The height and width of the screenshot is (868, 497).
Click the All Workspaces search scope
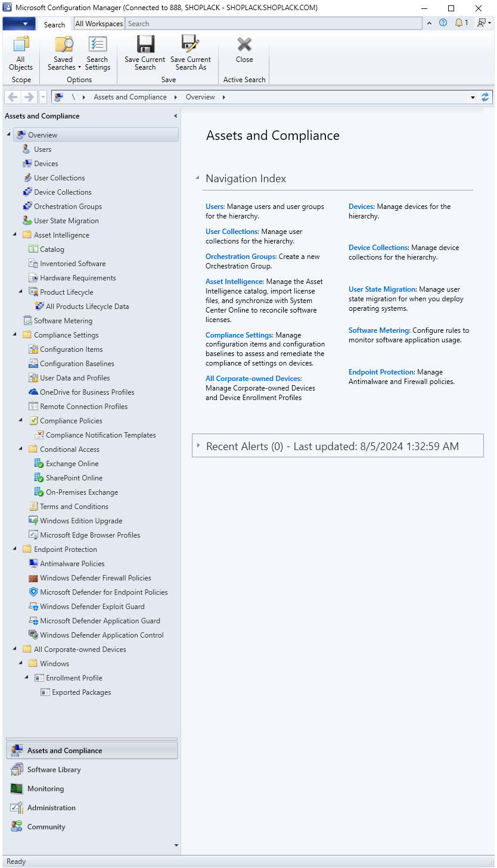click(x=99, y=24)
